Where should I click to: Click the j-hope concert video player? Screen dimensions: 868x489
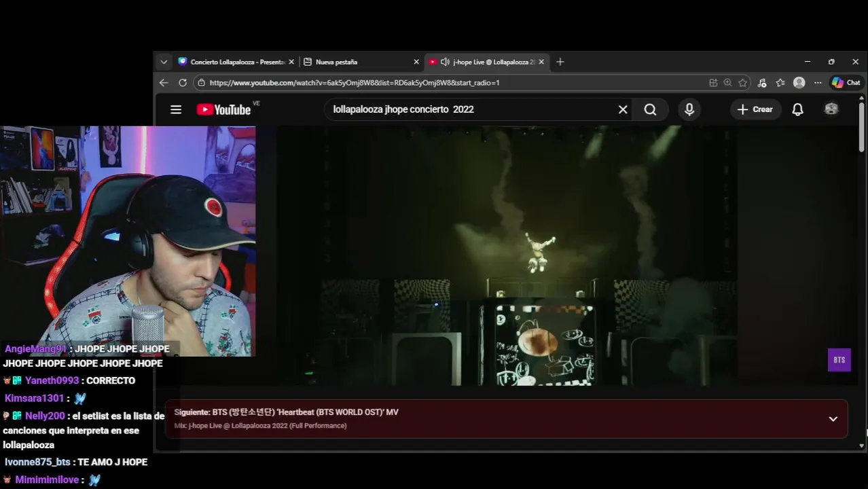tap(507, 255)
